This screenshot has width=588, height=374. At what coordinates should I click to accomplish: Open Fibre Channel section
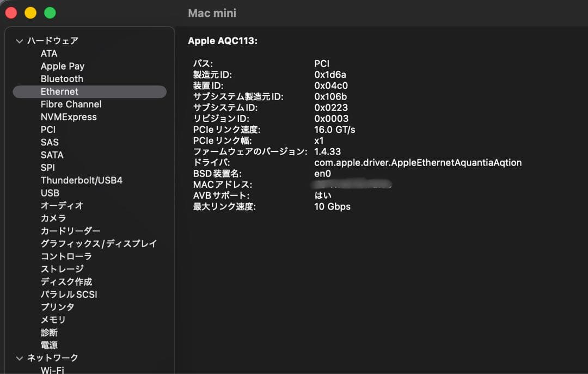click(x=71, y=105)
